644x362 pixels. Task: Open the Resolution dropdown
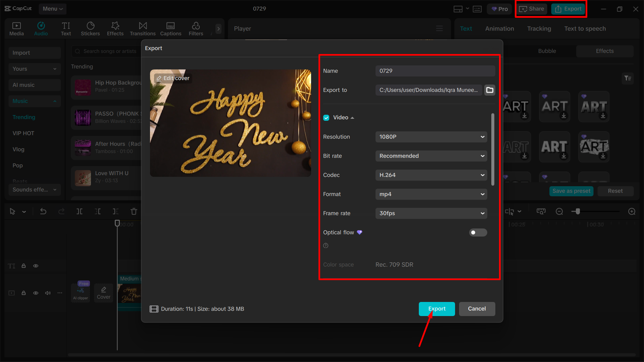431,137
